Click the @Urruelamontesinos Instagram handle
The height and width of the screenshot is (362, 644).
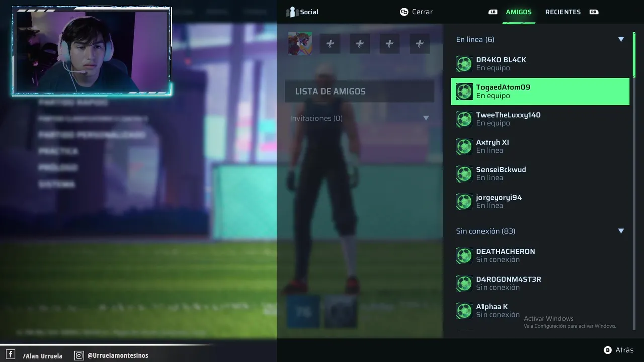[x=118, y=355]
